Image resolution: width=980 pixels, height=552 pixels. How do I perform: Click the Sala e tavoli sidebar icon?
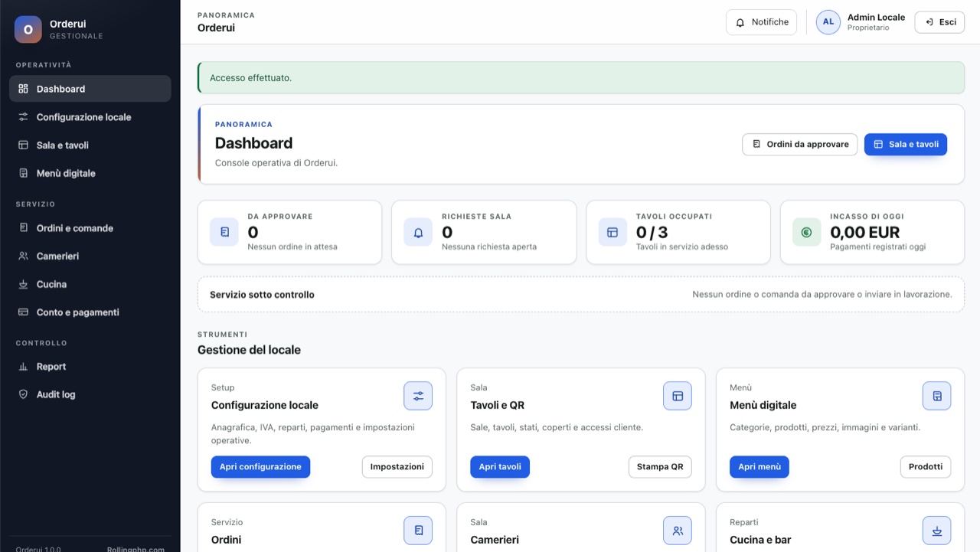coord(23,145)
